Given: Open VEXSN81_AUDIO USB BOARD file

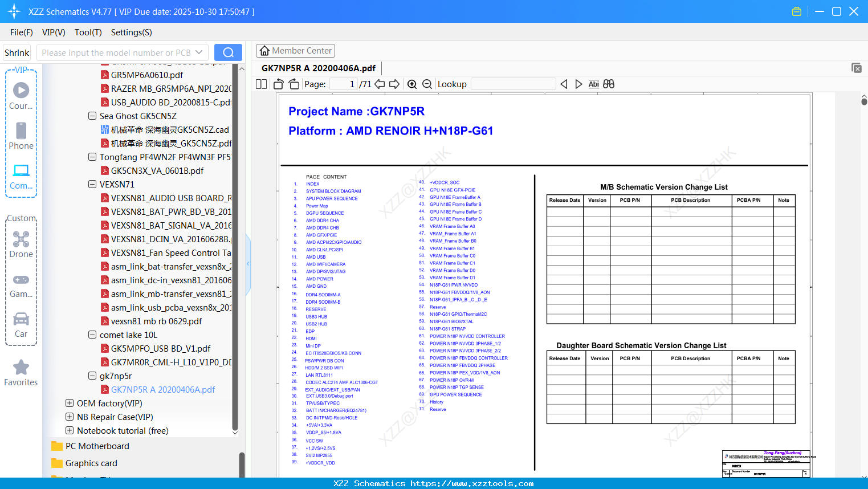Looking at the screenshot, I should tap(171, 198).
